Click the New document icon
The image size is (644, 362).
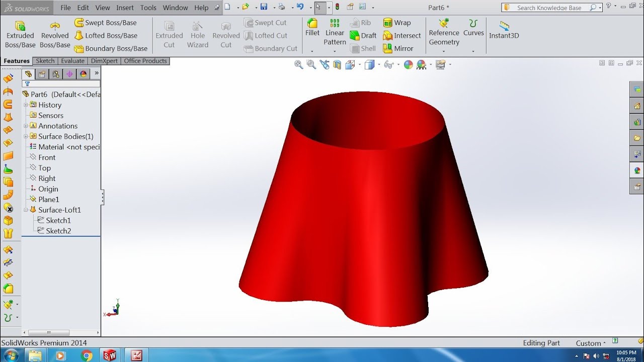coord(227,7)
